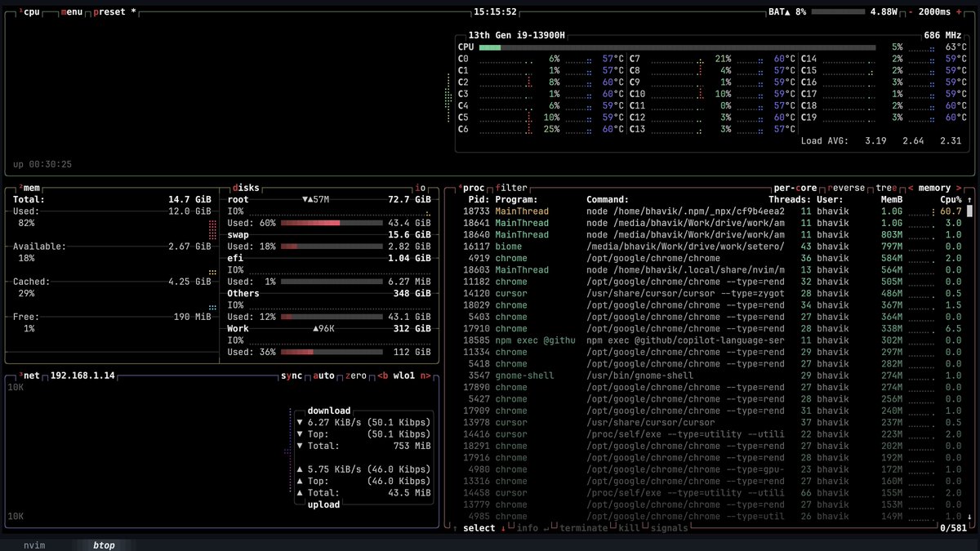The image size is (980, 551).
Task: Toggle the mem box
Action: point(29,188)
